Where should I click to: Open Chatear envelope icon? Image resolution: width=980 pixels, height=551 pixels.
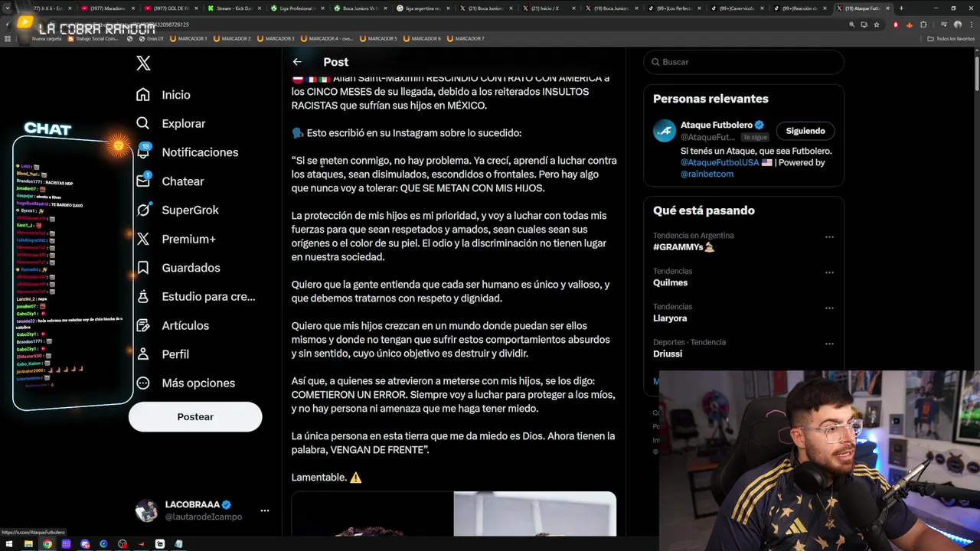143,181
